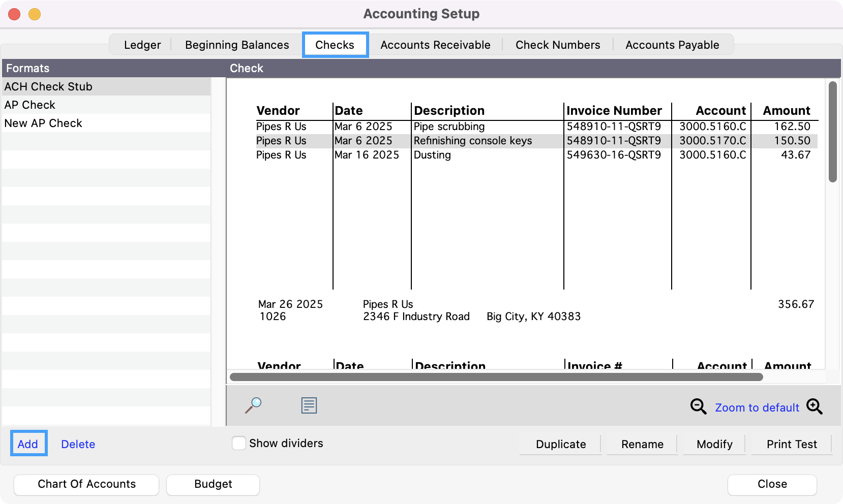Switch to the Ledger tab
The image size is (843, 504).
click(142, 45)
